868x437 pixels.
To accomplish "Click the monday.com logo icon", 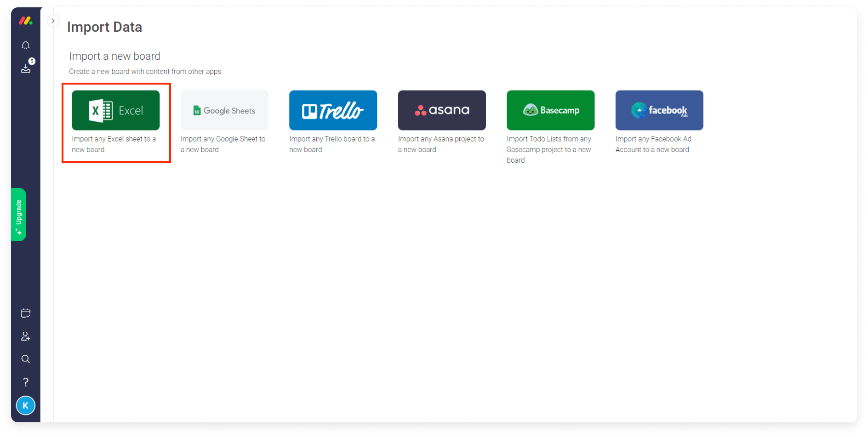I will 25,21.
